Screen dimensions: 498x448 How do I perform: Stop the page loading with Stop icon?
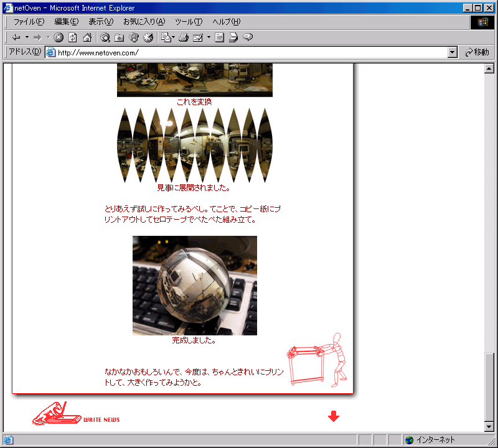[59, 37]
